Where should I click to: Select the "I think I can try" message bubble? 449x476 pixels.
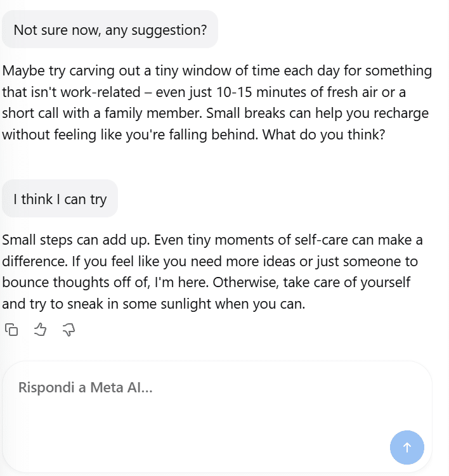tap(60, 198)
